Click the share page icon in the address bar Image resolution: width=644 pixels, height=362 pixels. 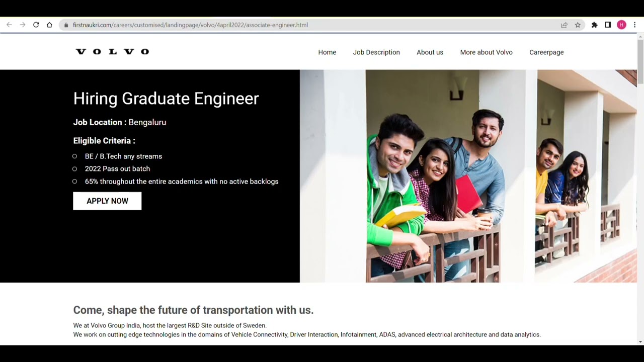coord(564,25)
